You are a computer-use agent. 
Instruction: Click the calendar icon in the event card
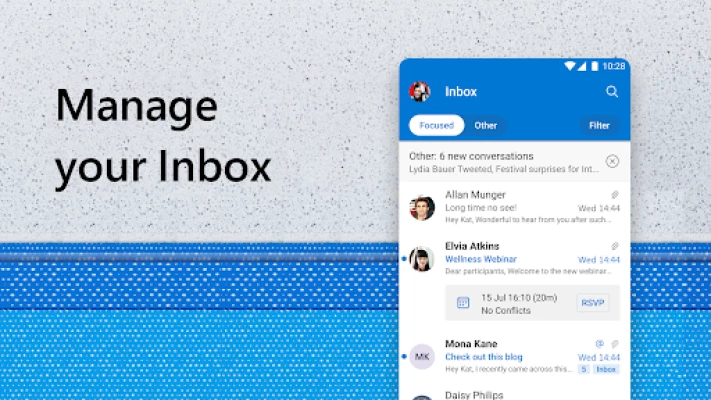463,303
